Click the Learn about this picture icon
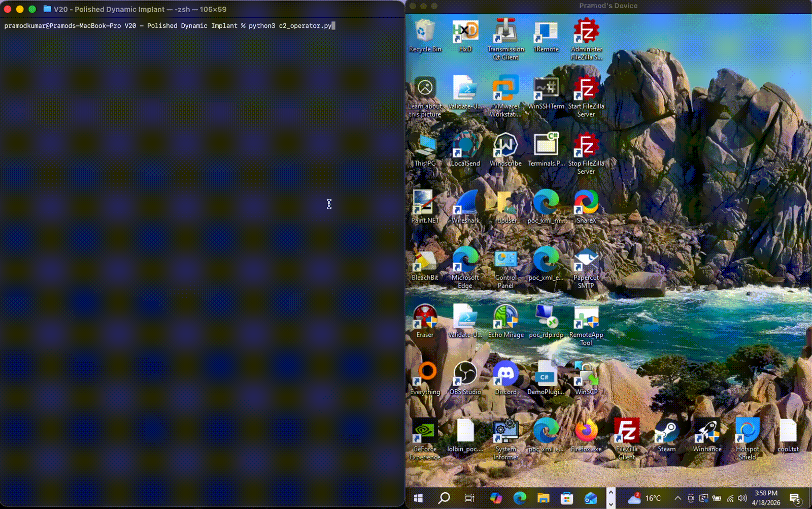812x509 pixels. click(425, 97)
